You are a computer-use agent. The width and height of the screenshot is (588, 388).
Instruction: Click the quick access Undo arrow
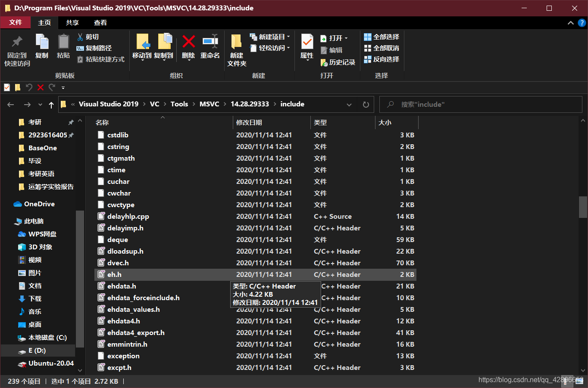point(29,87)
